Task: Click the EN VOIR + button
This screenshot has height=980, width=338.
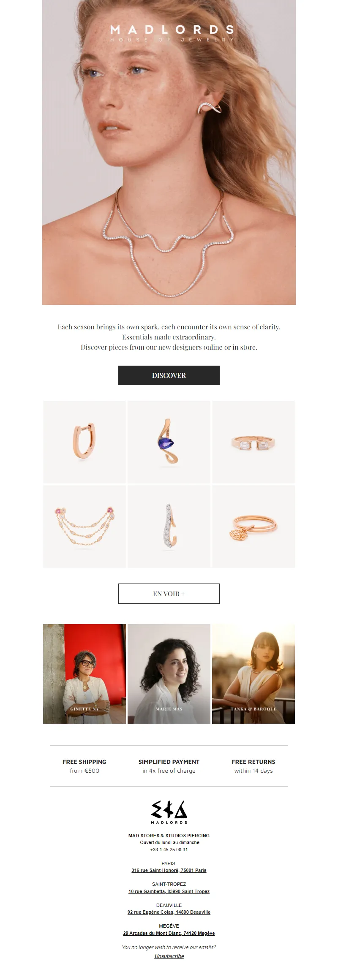Action: [x=169, y=594]
